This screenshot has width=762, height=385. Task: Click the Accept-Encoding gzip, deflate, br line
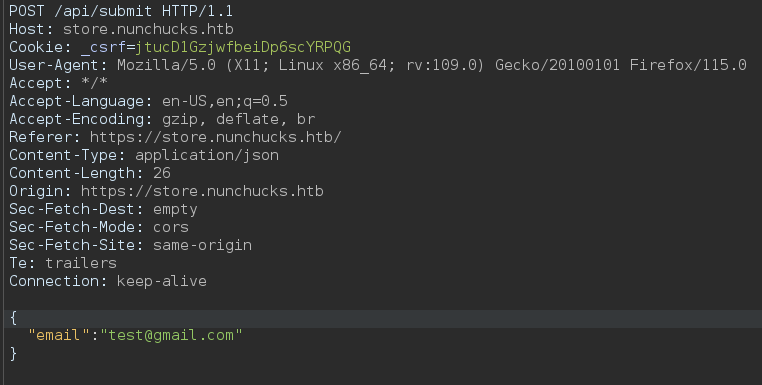pos(162,119)
